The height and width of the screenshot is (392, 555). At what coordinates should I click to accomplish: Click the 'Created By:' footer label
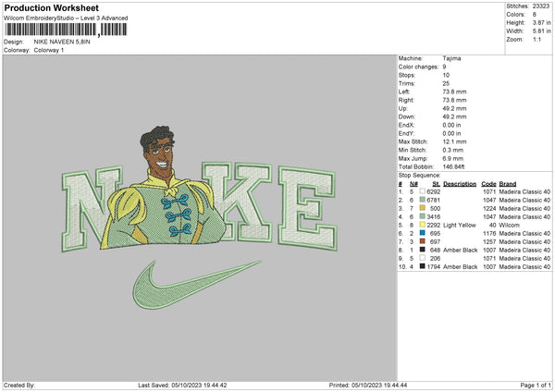click(x=19, y=385)
